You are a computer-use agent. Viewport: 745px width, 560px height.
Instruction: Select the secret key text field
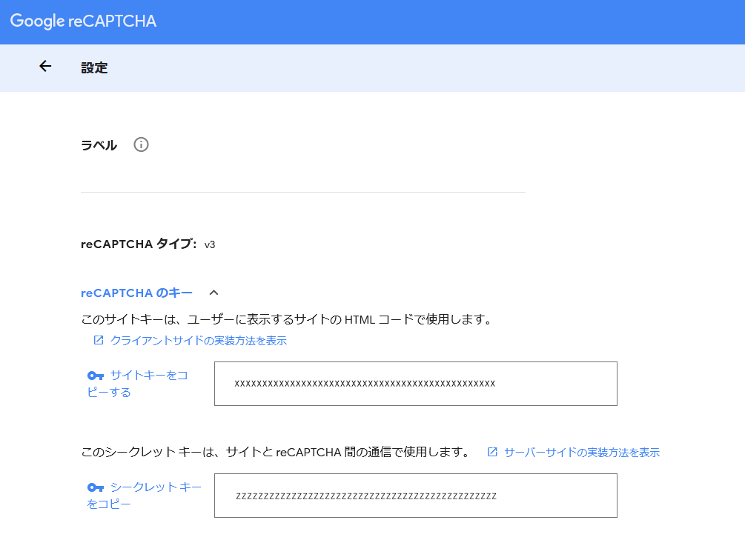click(416, 496)
